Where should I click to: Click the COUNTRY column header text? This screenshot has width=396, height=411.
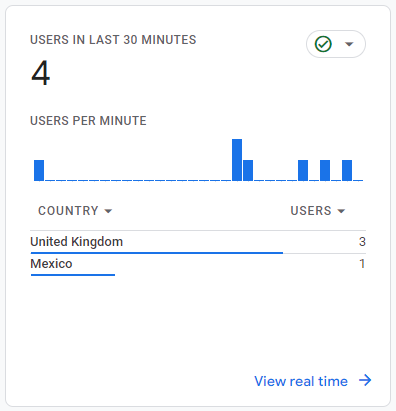[x=68, y=211]
